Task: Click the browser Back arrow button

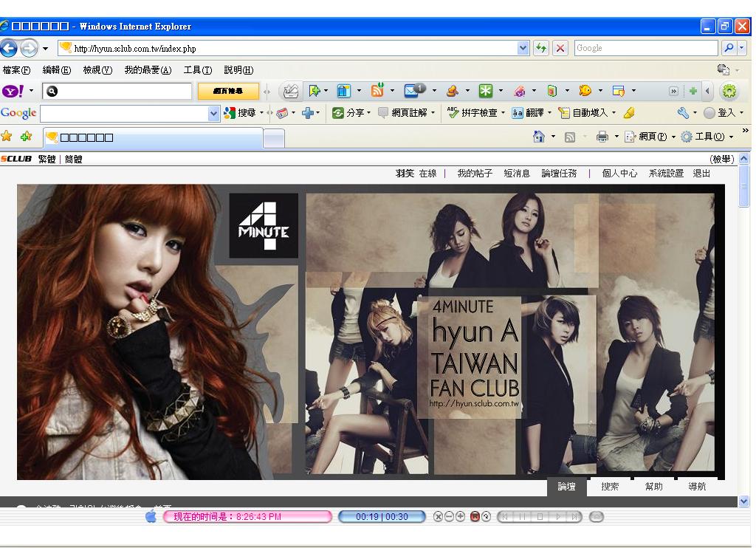Action: point(9,48)
